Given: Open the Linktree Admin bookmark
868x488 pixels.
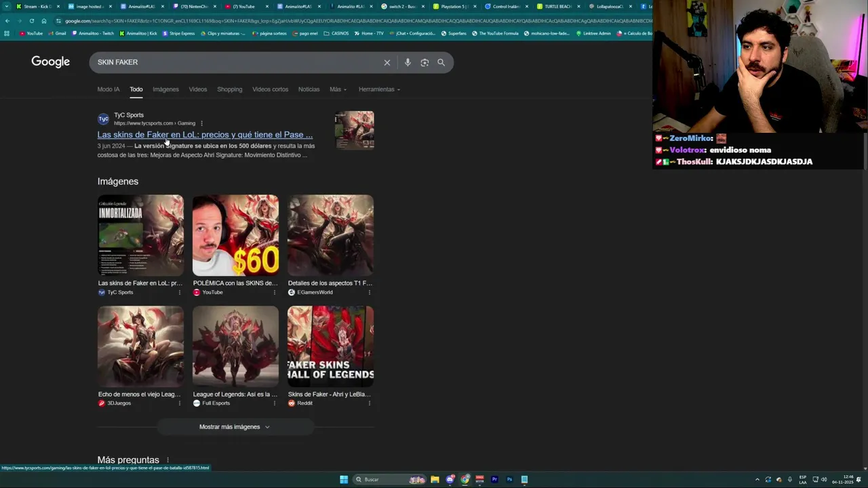Looking at the screenshot, I should click(593, 33).
